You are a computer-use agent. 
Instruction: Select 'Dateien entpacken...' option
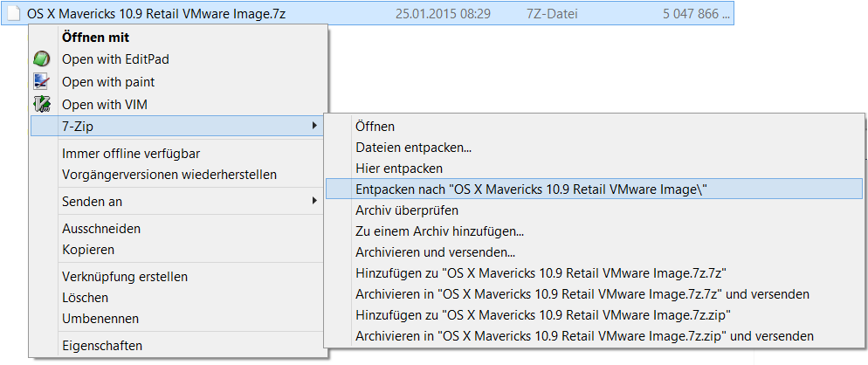pyautogui.click(x=413, y=148)
